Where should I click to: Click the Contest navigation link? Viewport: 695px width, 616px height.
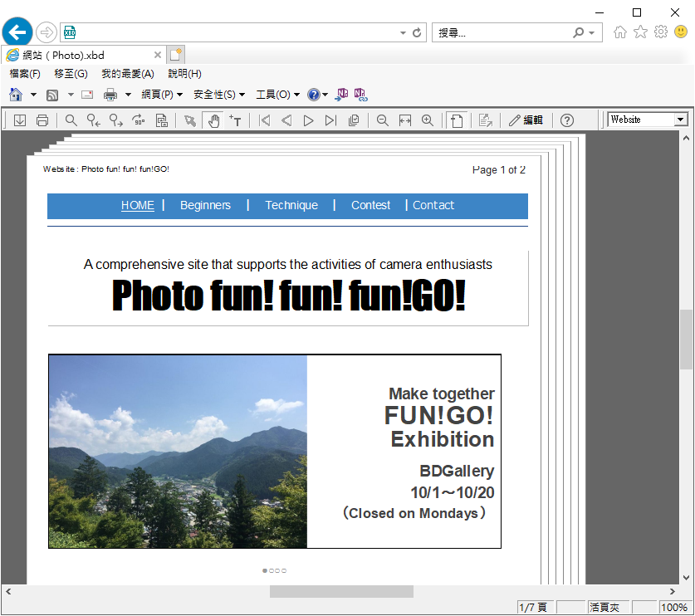pos(370,206)
